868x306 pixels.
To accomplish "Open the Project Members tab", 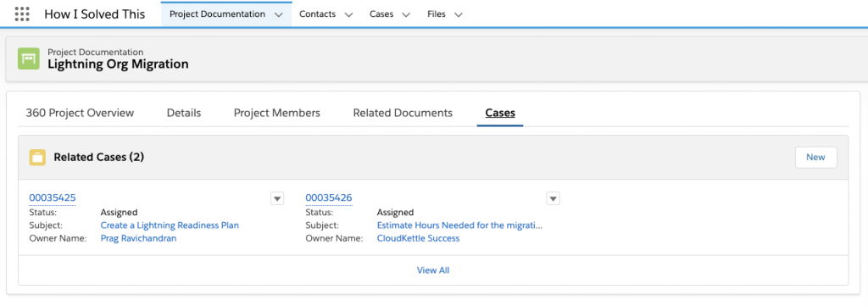I will (x=277, y=113).
